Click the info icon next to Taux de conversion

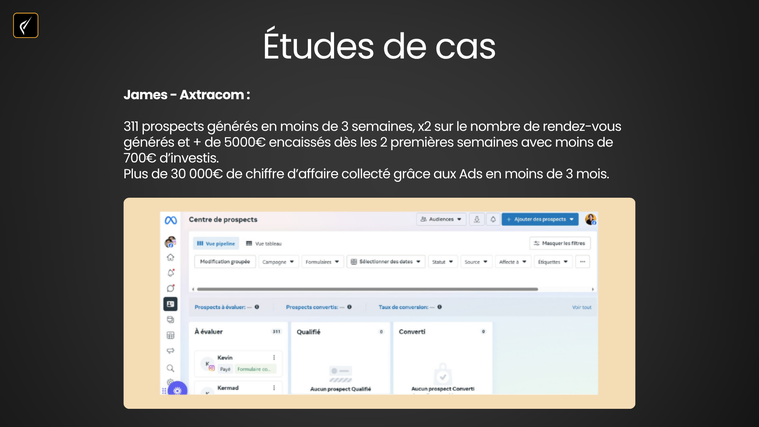pos(440,307)
